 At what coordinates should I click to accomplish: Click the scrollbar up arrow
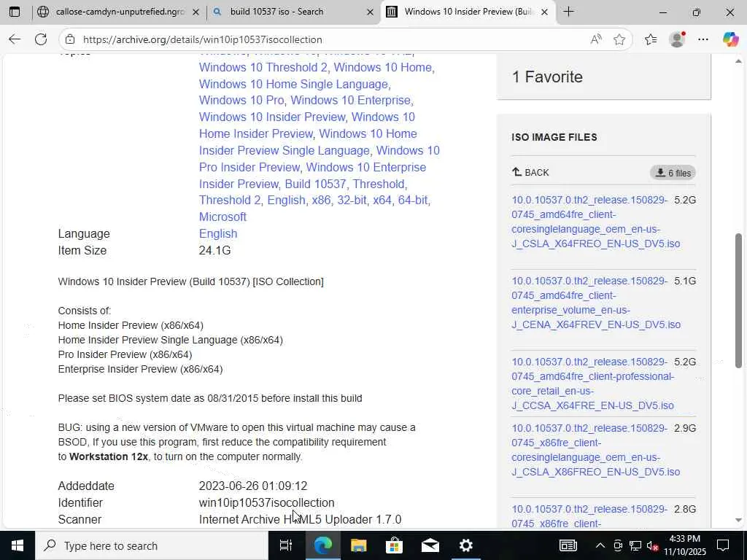click(x=738, y=61)
